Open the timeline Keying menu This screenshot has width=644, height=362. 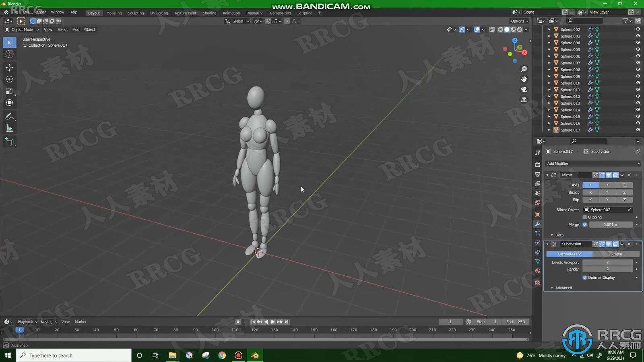point(48,322)
